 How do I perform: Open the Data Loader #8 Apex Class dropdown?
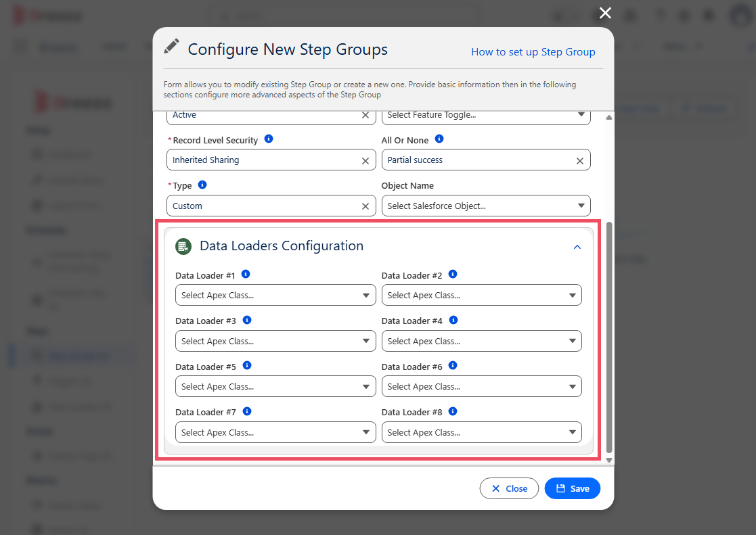(x=482, y=432)
